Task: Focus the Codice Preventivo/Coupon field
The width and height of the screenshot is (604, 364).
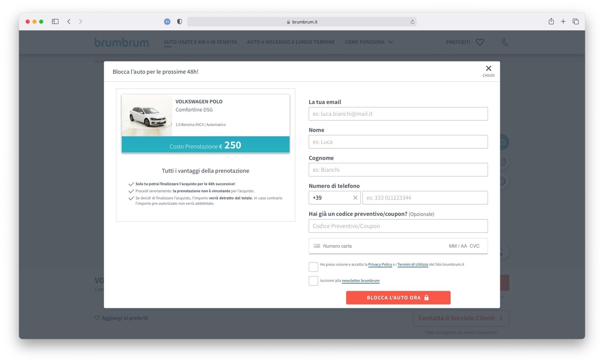Action: tap(398, 226)
